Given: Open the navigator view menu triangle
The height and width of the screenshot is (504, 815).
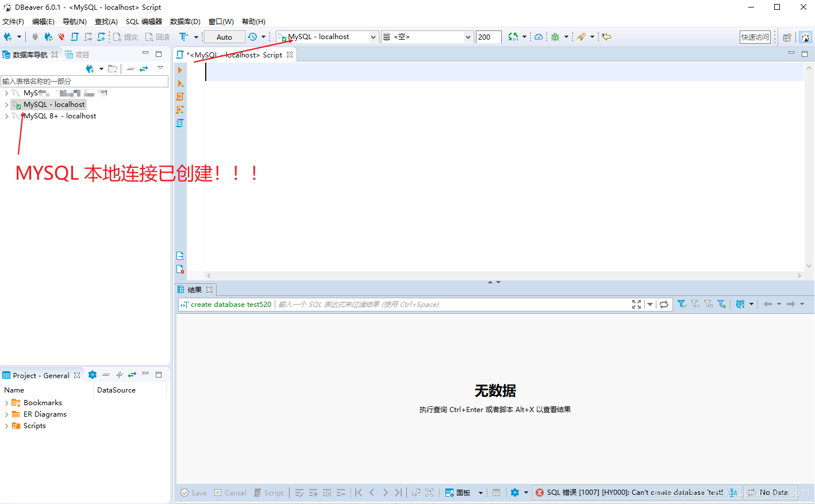Looking at the screenshot, I should pyautogui.click(x=160, y=68).
